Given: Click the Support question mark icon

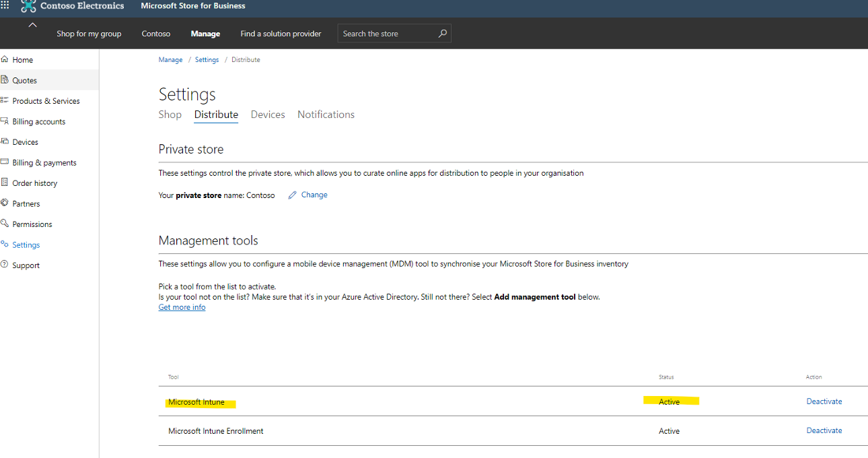Looking at the screenshot, I should click(5, 265).
